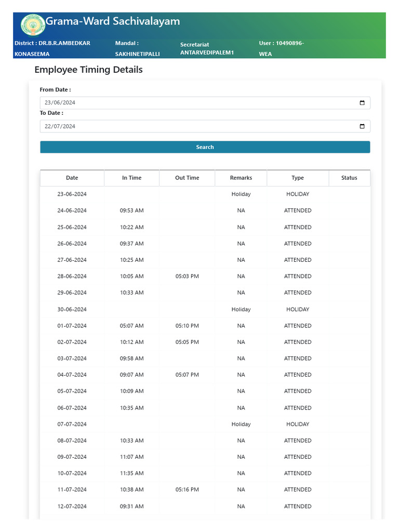Click the Secretariat ANTARVEDIPALEM1 header text
This screenshot has height=532, width=399.
point(207,48)
